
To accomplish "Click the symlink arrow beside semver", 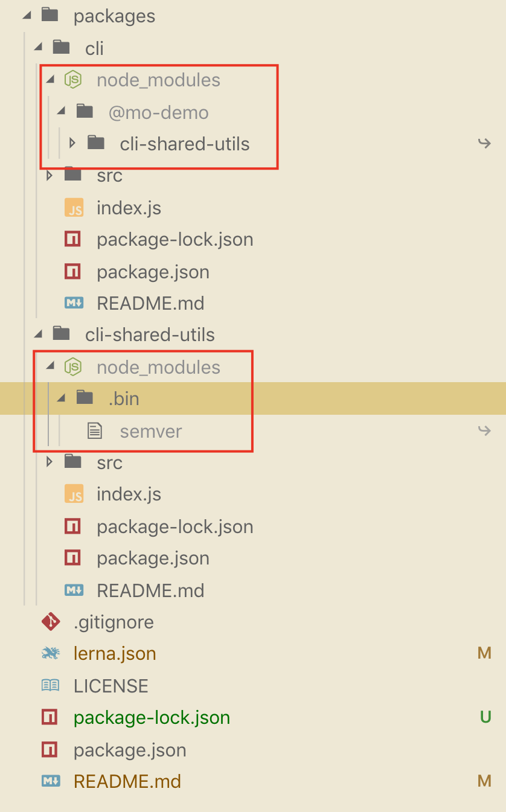I will point(484,430).
